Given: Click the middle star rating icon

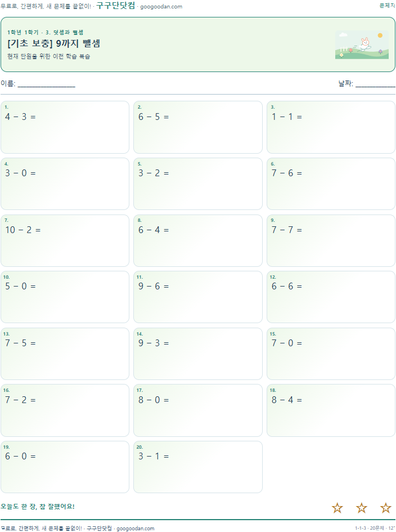Looking at the screenshot, I should pyautogui.click(x=362, y=508).
